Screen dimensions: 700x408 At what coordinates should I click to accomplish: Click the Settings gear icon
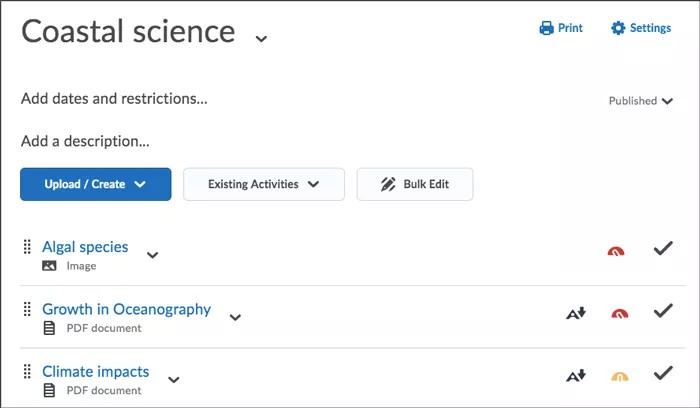(618, 28)
